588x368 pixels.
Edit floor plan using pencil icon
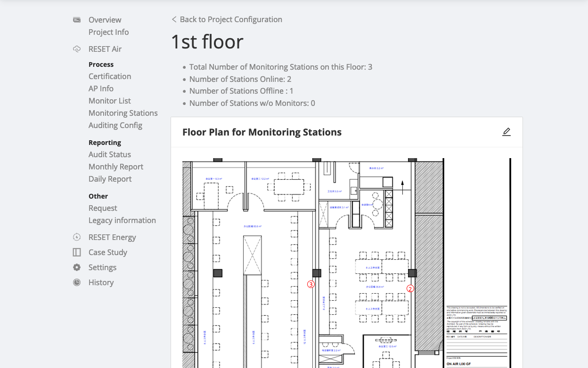pos(506,132)
